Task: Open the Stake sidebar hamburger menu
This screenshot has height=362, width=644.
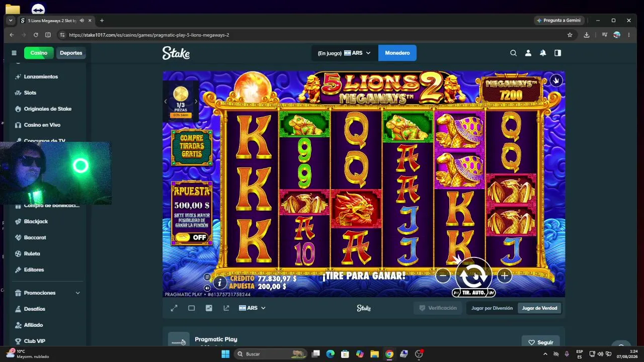Action: [14, 53]
